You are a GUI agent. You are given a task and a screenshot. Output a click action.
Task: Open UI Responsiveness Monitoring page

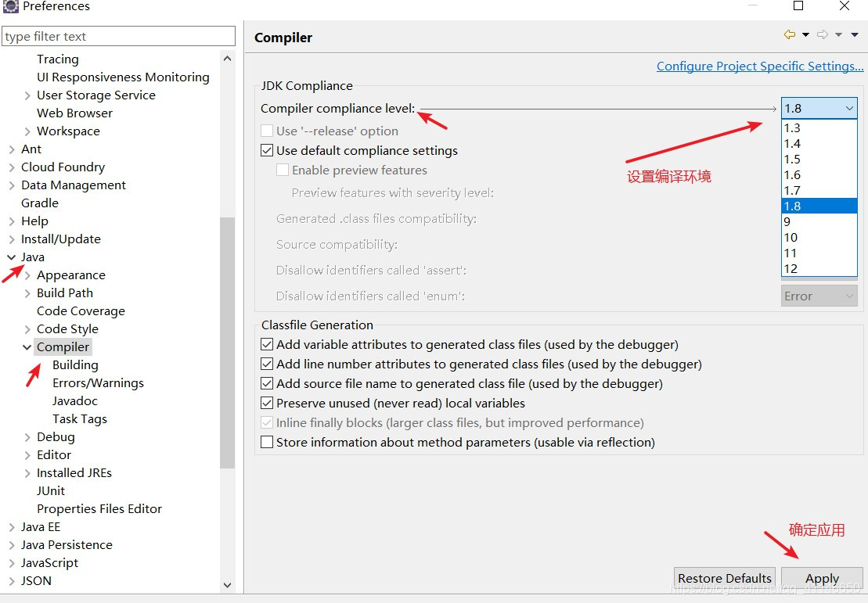pyautogui.click(x=123, y=77)
